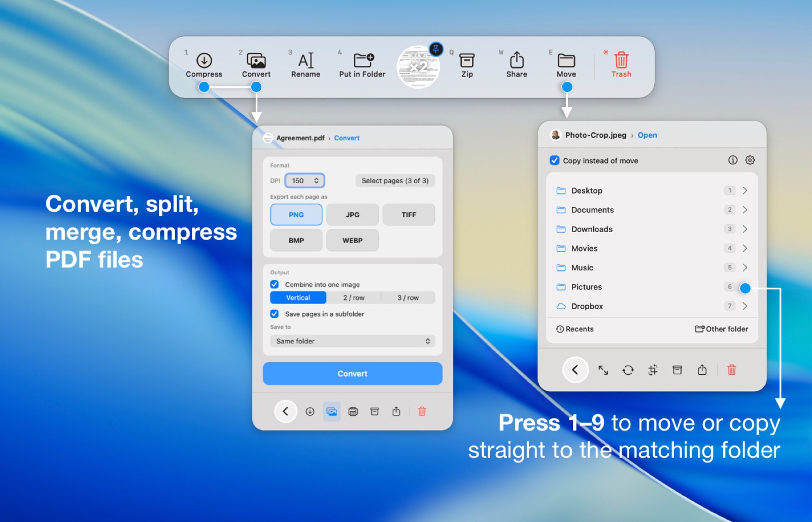Select 3 / row layout segment
The height and width of the screenshot is (522, 812).
point(408,298)
